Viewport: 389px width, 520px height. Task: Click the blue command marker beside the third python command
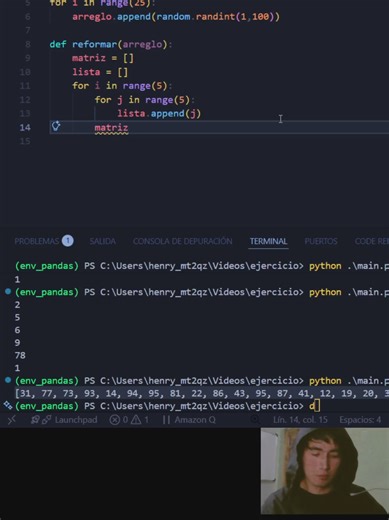coord(8,380)
